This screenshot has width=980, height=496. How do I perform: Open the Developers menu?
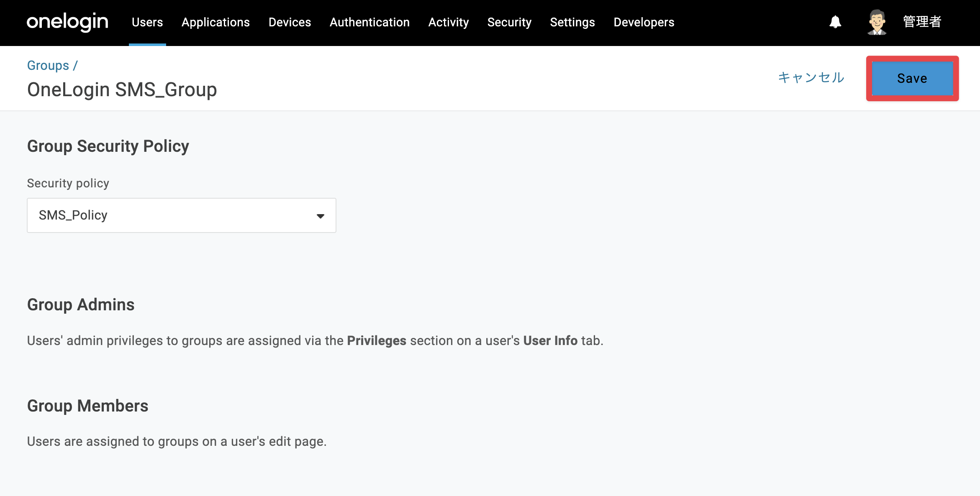[644, 22]
